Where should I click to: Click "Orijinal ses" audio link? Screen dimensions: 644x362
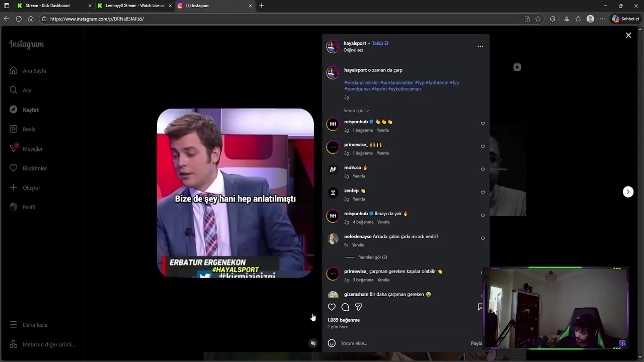click(x=353, y=50)
